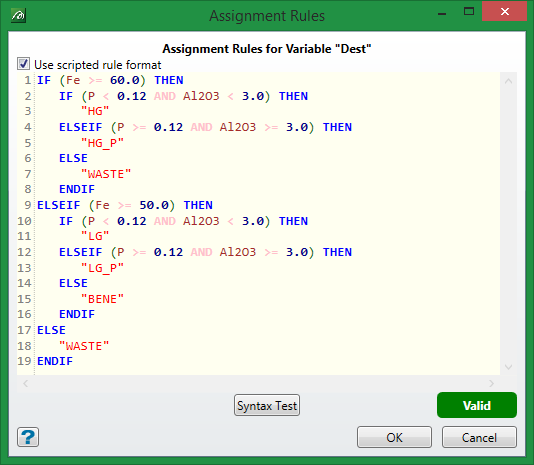Maximize the Assignment Rules dialog

(x=469, y=12)
